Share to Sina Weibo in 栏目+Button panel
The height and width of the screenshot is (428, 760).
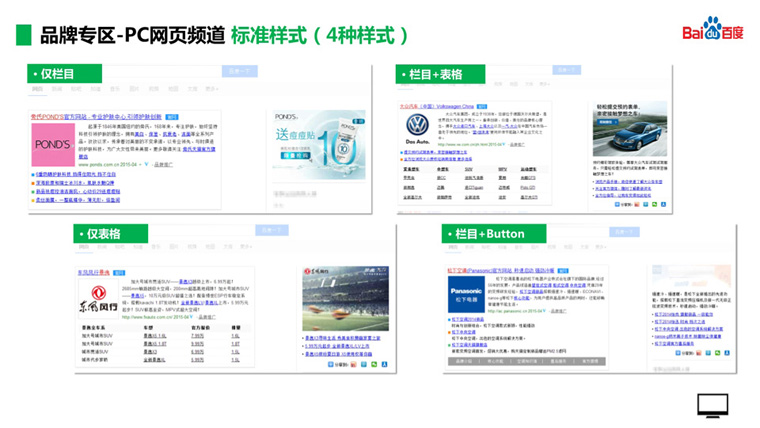[699, 353]
